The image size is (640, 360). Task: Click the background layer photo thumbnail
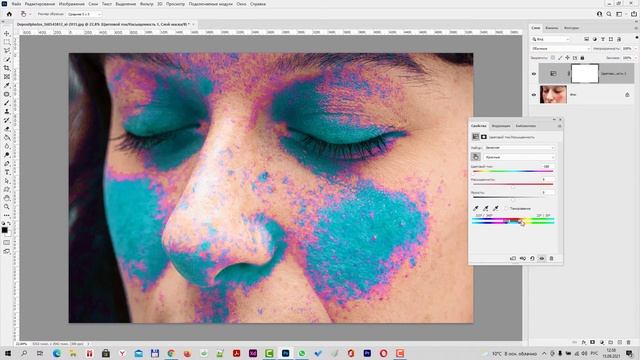553,95
